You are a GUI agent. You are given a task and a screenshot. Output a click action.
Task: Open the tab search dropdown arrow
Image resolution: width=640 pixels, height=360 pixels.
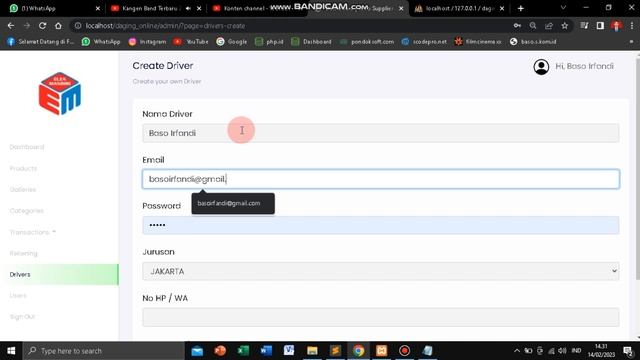point(563,8)
